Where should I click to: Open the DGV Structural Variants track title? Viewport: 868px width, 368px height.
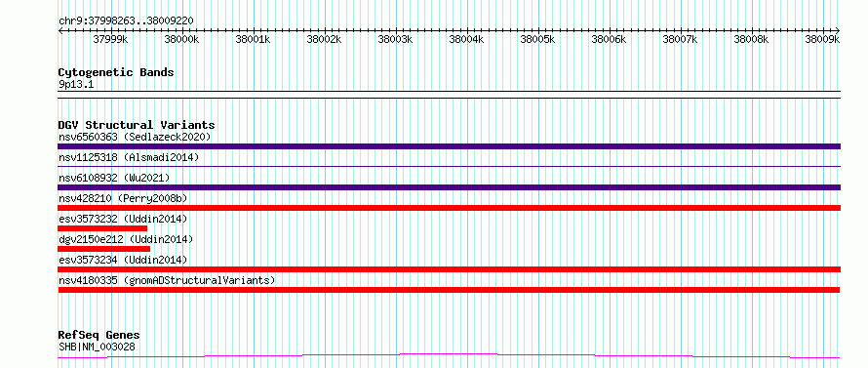pyautogui.click(x=137, y=125)
